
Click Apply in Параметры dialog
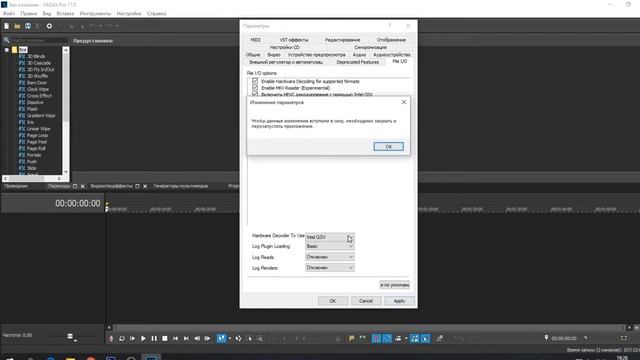click(399, 301)
